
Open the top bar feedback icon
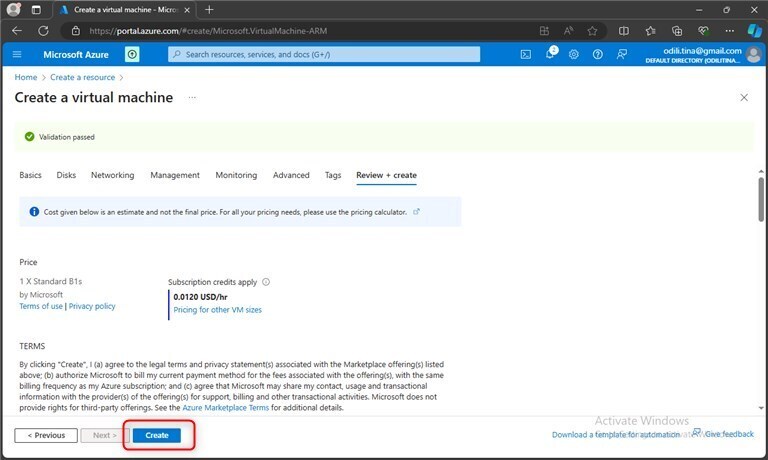(x=622, y=54)
